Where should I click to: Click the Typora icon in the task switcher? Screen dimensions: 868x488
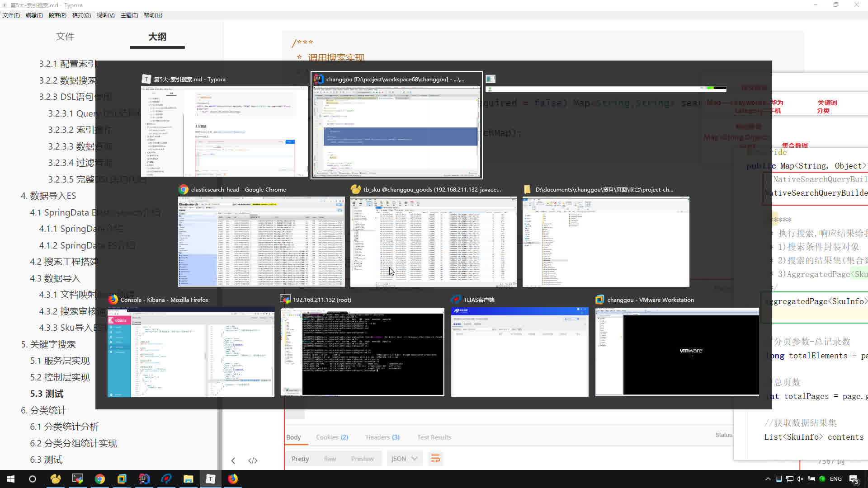point(146,79)
